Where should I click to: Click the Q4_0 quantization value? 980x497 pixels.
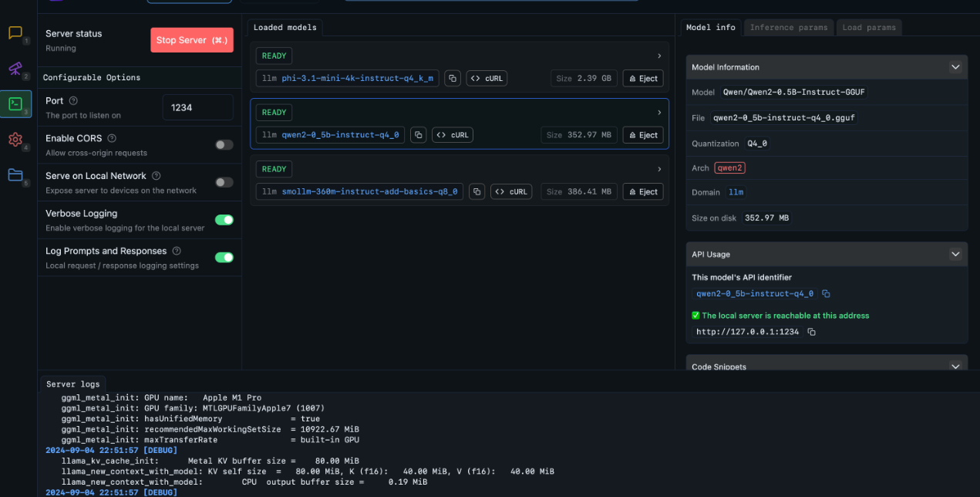[x=757, y=144]
